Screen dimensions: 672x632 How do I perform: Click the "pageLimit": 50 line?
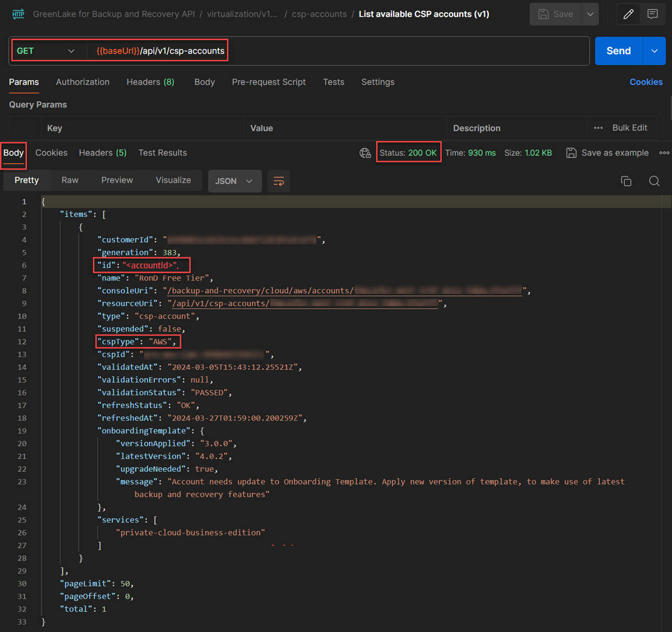point(97,583)
